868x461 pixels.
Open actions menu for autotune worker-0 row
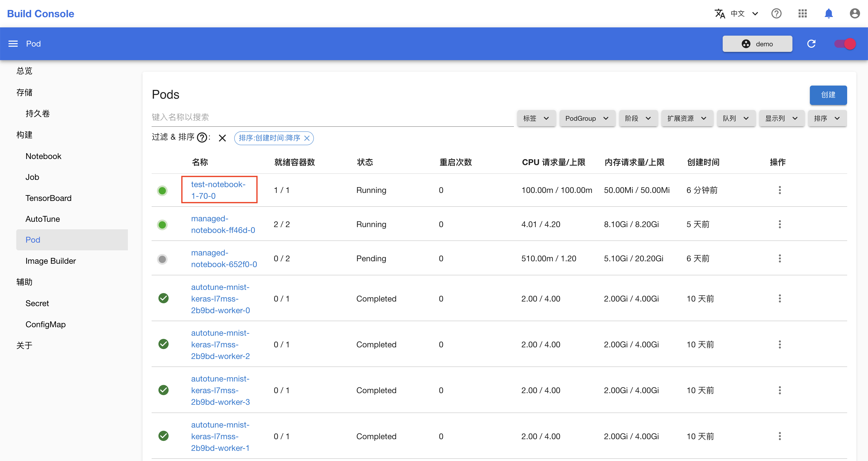coord(780,298)
